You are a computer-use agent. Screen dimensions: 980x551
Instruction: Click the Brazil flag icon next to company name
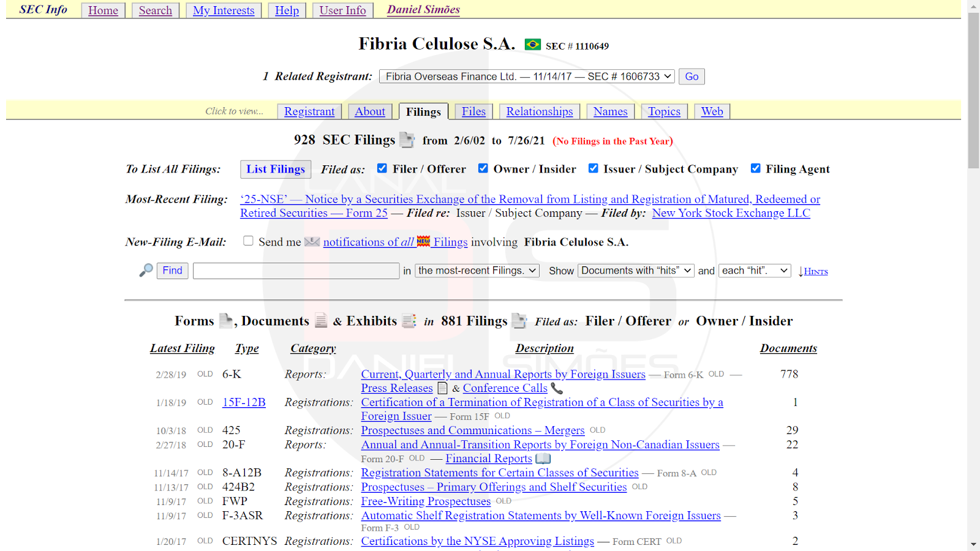[533, 45]
